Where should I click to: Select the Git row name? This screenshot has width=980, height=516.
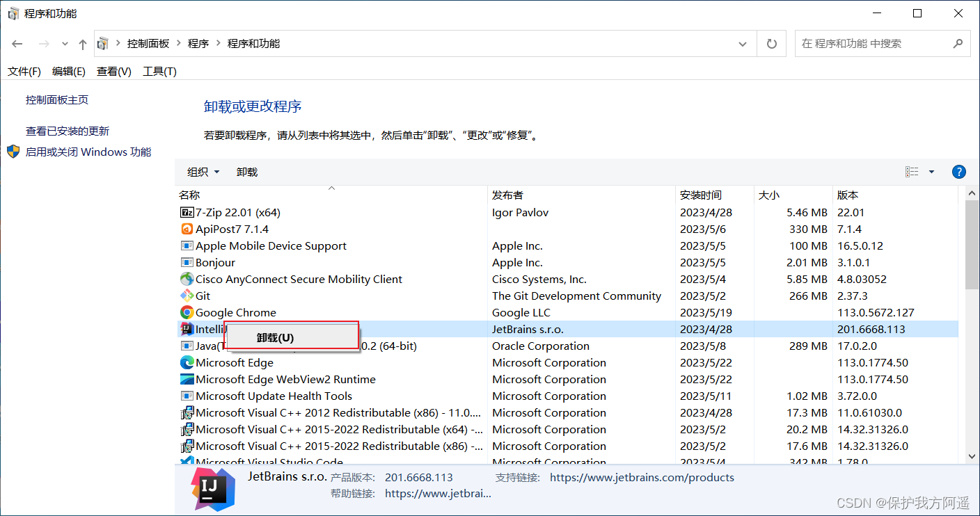click(x=203, y=296)
